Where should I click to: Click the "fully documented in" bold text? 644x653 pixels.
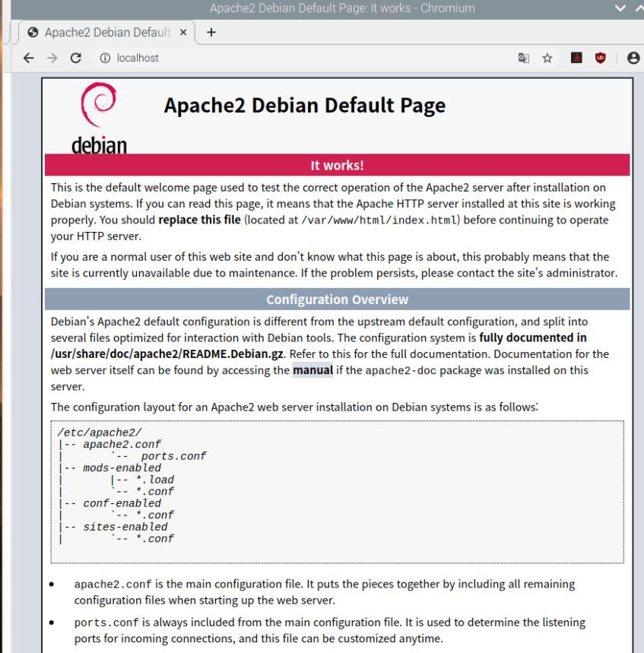click(533, 338)
